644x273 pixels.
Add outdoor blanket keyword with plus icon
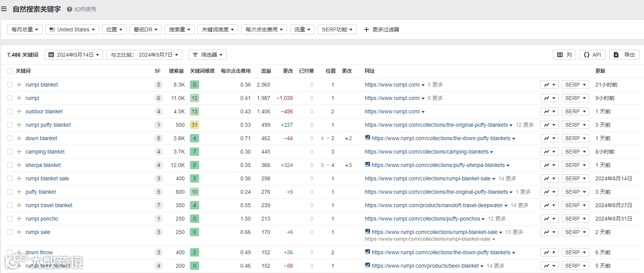[x=19, y=111]
